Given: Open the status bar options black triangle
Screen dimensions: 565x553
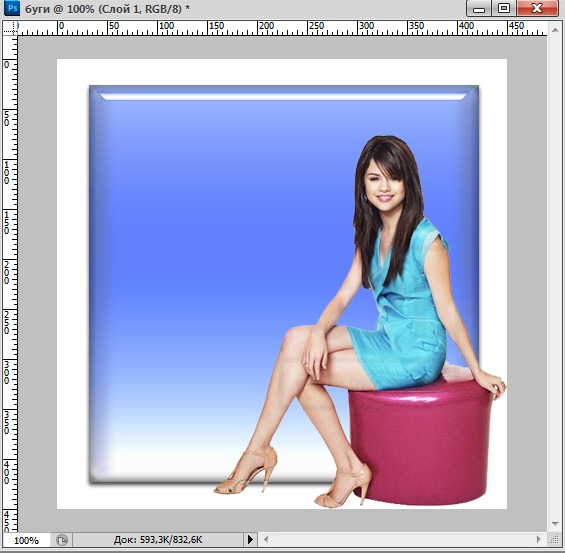Looking at the screenshot, I should 250,540.
